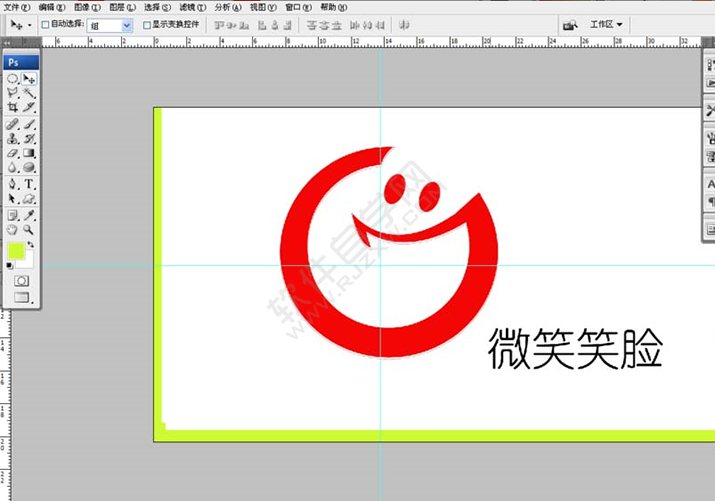
Task: Open the History panel icon
Action: (x=710, y=64)
